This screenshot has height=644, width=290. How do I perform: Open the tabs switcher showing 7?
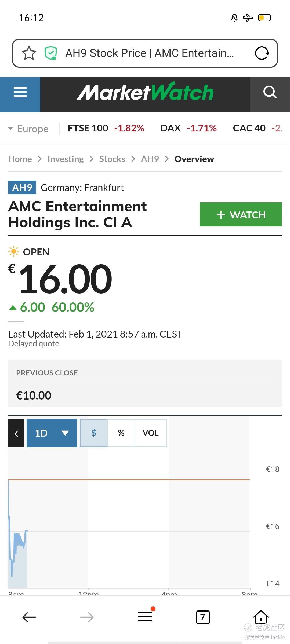coord(203,617)
